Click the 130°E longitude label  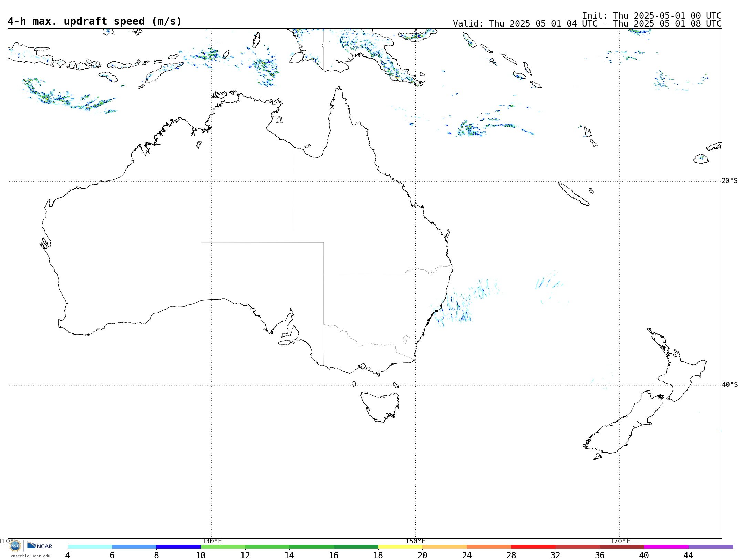[212, 541]
